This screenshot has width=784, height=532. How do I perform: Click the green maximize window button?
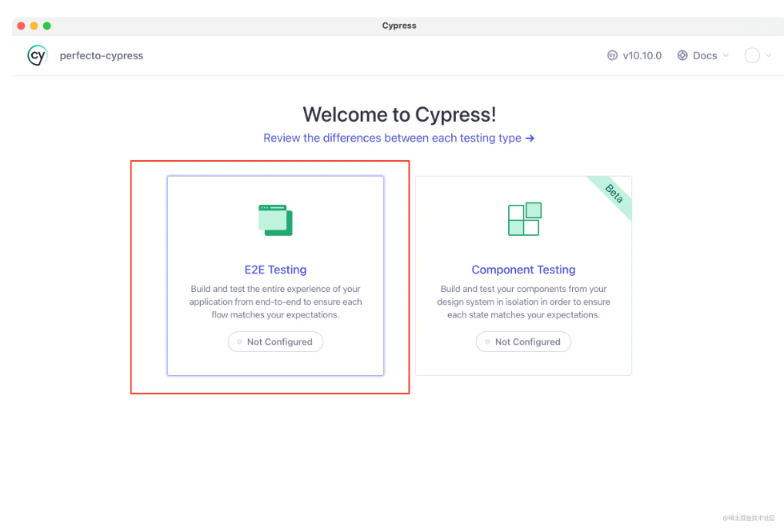click(47, 26)
